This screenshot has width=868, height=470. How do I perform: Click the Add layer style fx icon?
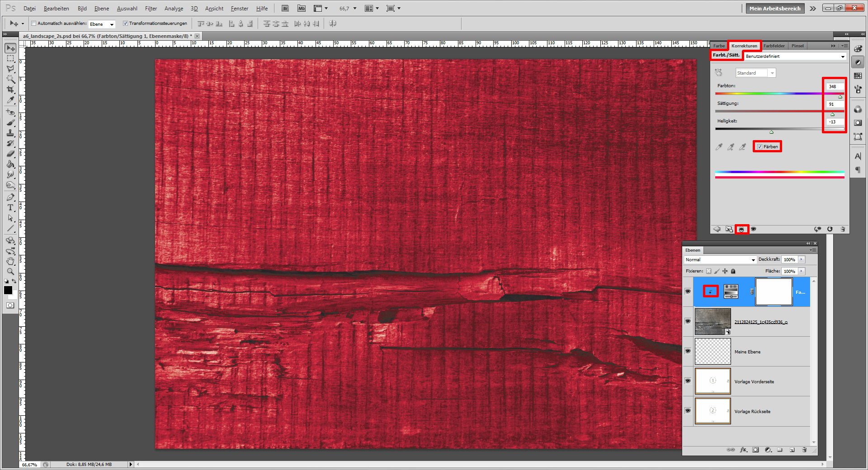tap(743, 450)
